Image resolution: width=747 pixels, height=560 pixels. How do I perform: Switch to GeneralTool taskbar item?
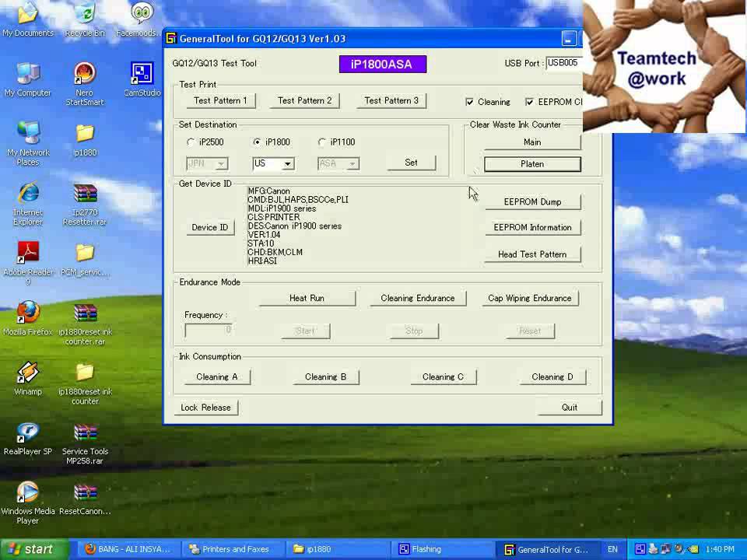547,550
